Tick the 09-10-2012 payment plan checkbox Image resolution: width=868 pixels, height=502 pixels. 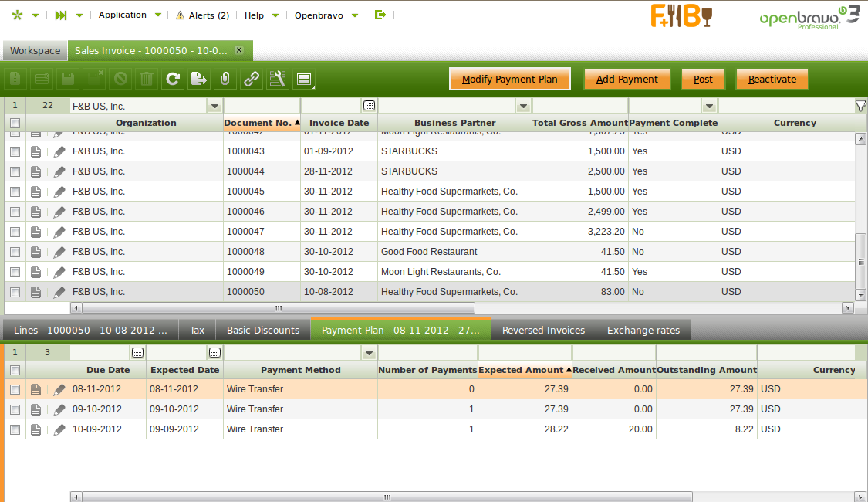point(15,409)
